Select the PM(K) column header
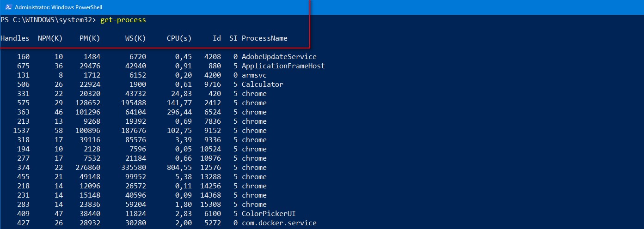644x229 pixels. [x=90, y=38]
